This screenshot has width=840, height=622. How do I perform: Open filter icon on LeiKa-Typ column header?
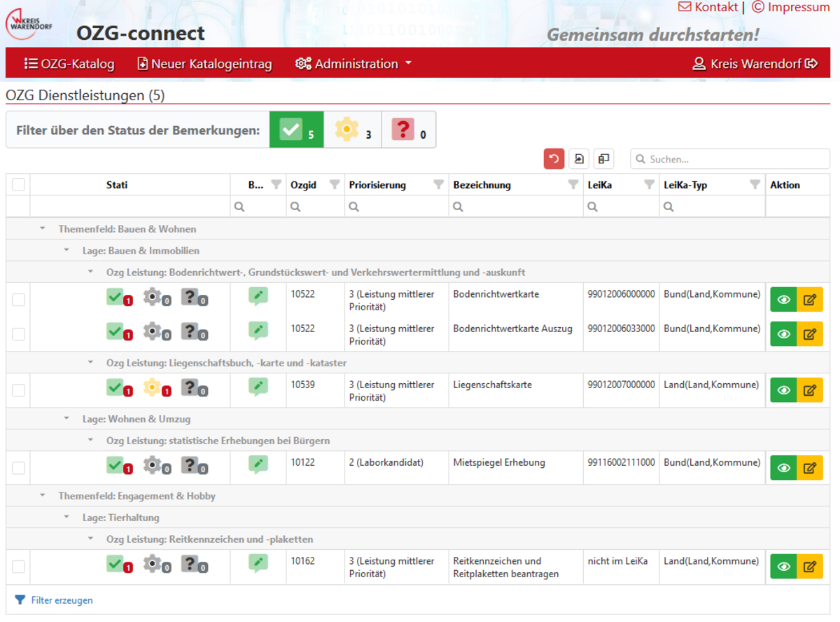coord(755,185)
